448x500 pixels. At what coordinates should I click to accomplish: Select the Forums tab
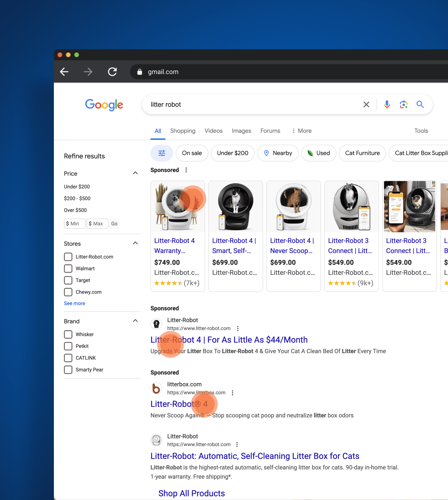click(x=270, y=131)
